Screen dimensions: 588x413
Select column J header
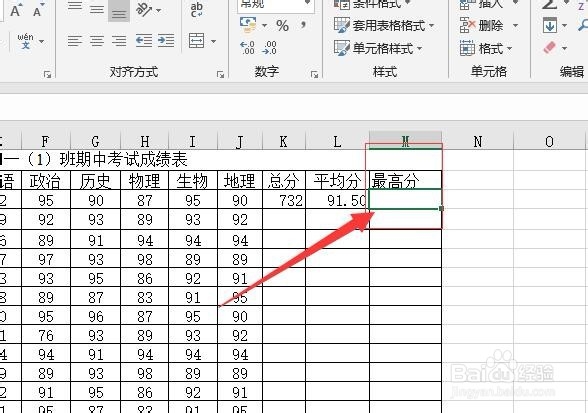pyautogui.click(x=240, y=141)
